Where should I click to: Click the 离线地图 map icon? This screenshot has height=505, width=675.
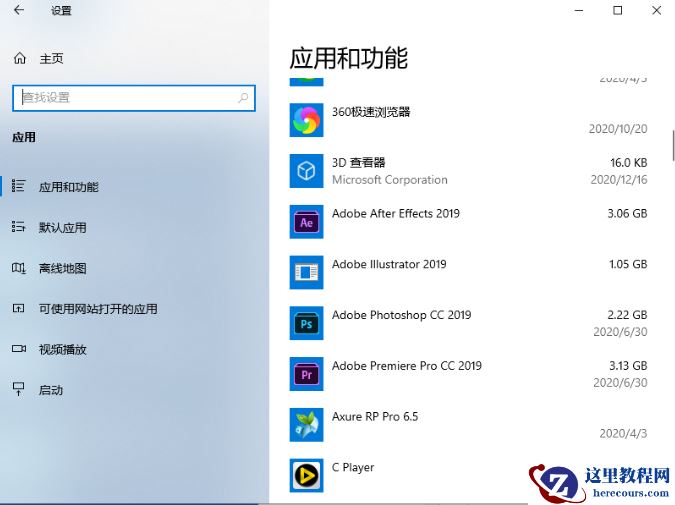(x=19, y=268)
